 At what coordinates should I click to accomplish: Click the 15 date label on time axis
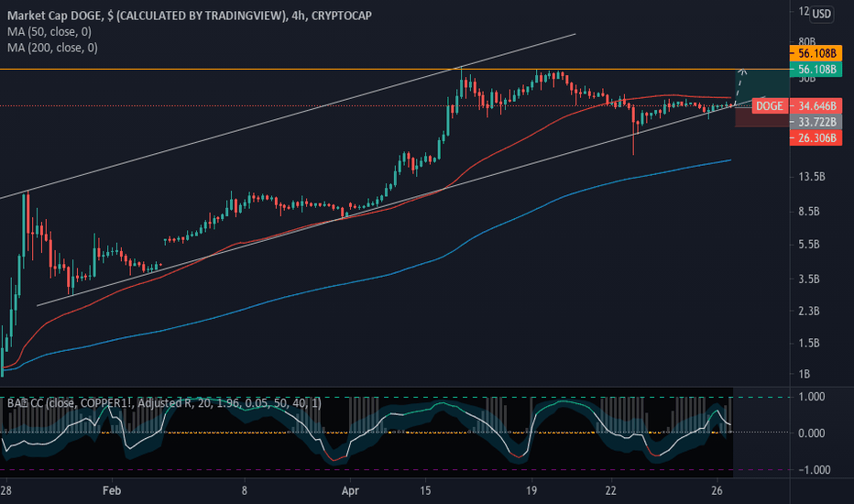(x=425, y=490)
